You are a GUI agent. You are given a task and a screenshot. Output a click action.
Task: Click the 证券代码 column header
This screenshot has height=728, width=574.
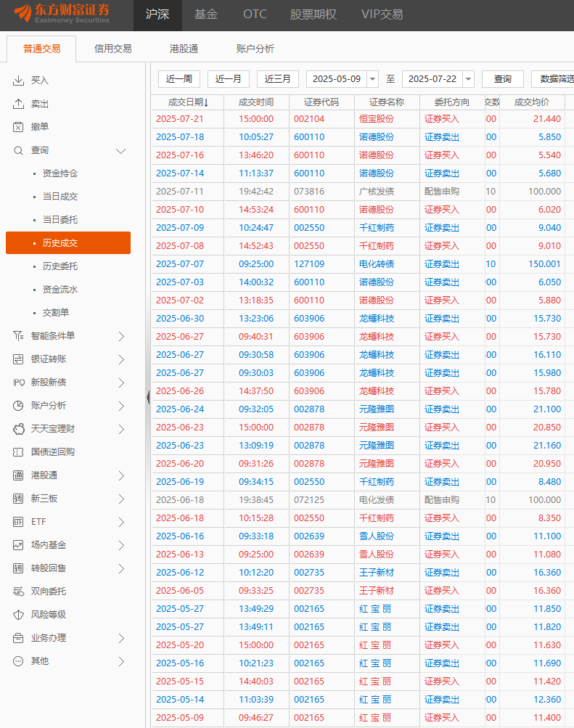321,102
